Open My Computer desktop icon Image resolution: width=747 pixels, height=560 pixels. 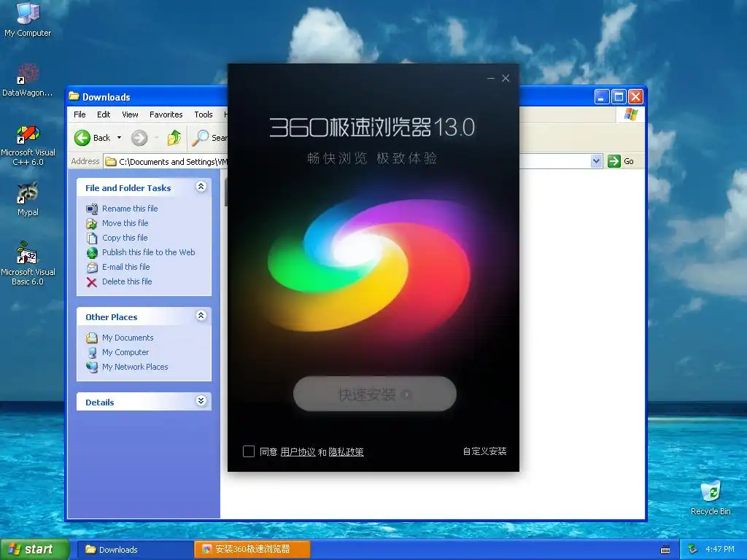click(x=28, y=19)
